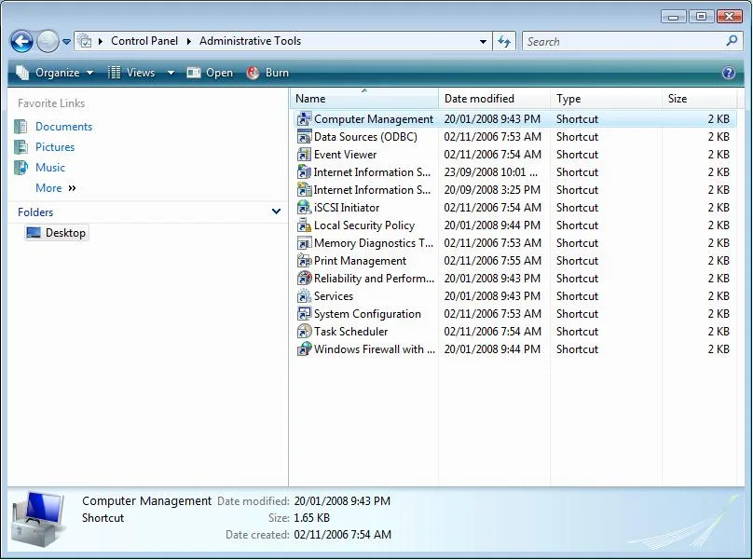Screen dimensions: 753x560
Task: Select Desktop in the Folders tree
Action: [57, 233]
